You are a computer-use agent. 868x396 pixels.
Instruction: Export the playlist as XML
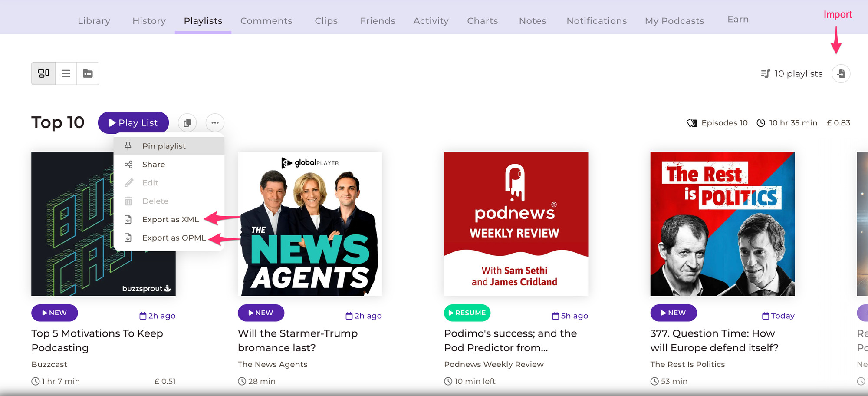pyautogui.click(x=169, y=219)
